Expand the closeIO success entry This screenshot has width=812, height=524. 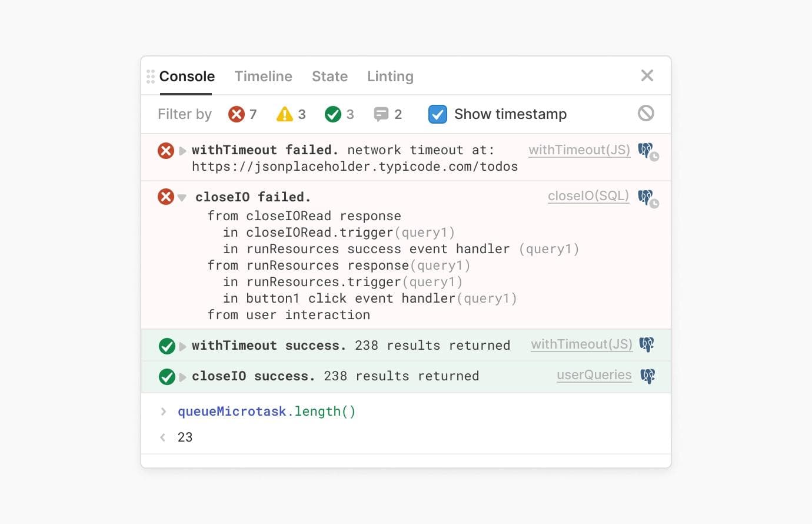coord(182,376)
